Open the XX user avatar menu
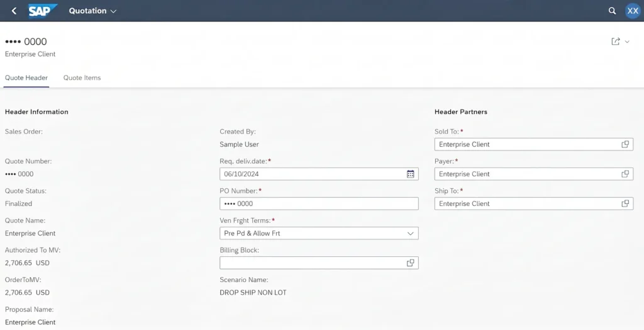This screenshot has height=330, width=644. click(x=633, y=11)
